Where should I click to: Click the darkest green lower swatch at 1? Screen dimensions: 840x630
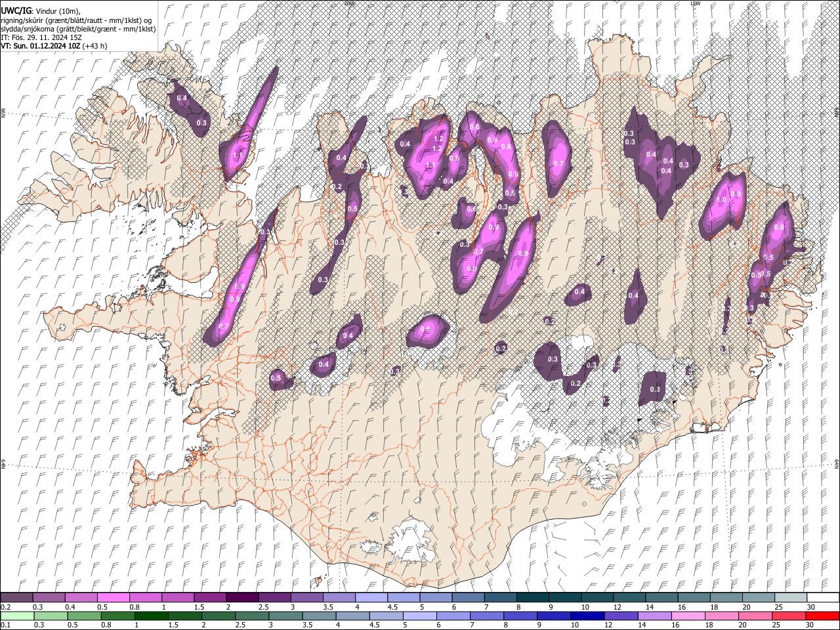(152, 616)
